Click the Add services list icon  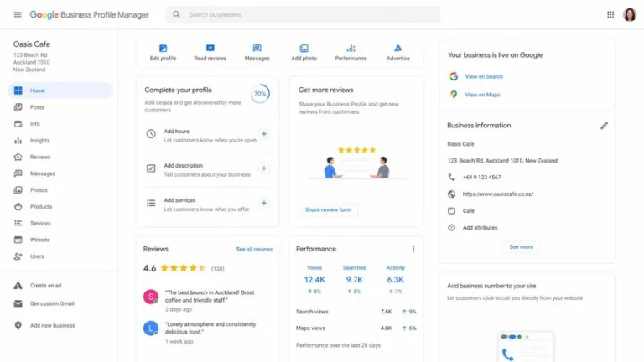point(151,203)
